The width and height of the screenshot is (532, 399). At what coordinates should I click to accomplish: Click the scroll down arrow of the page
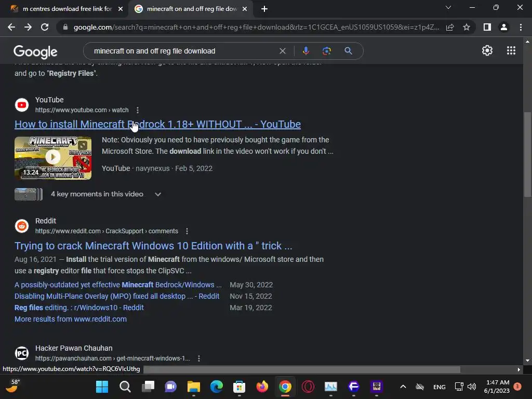[527, 361]
